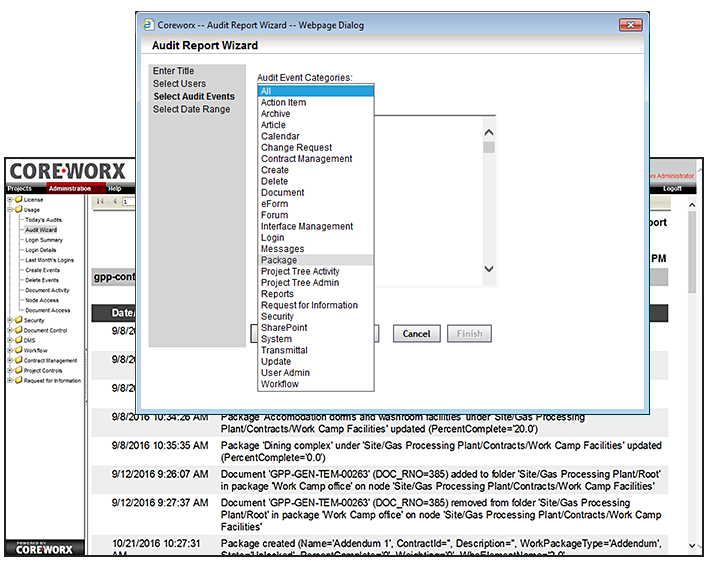
Task: Choose 'Change Request' category
Action: [x=315, y=147]
